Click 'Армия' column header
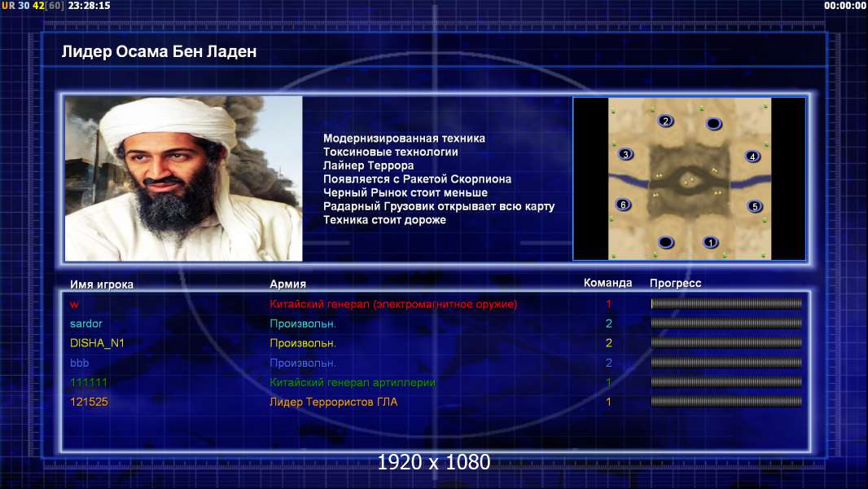Image resolution: width=868 pixels, height=489 pixels. (288, 284)
